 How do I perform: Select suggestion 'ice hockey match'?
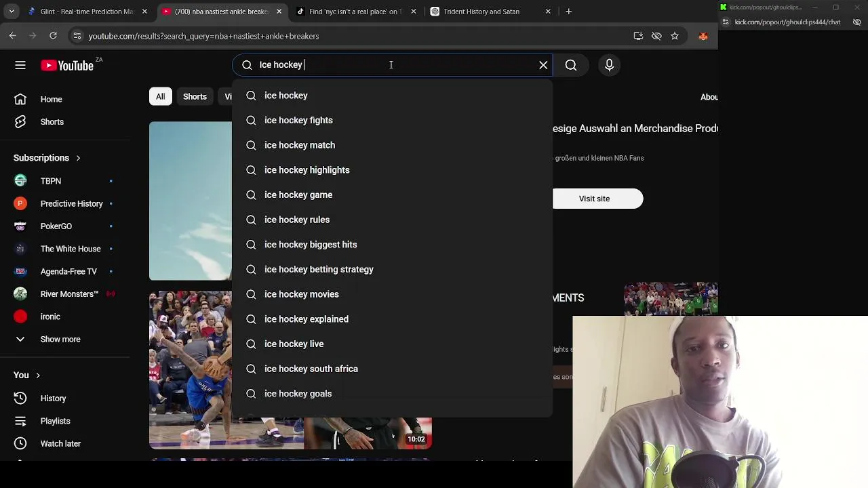[392, 145]
